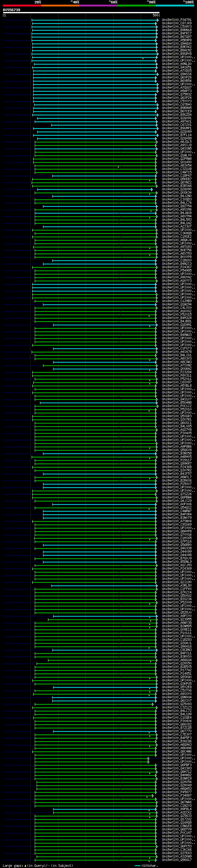197x868 pixels.
Task: Select the label UniRef100_A9NLD0
Action: [177, 64]
